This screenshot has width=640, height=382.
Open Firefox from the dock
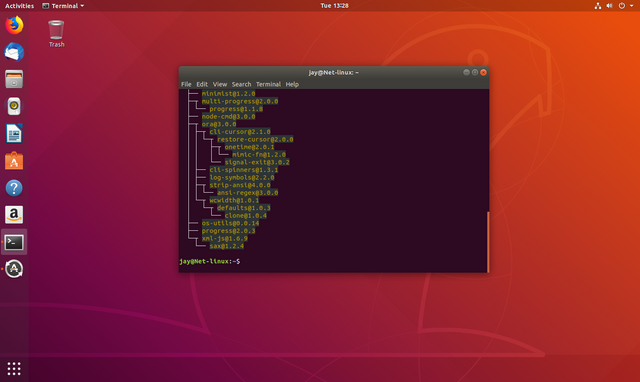click(14, 25)
